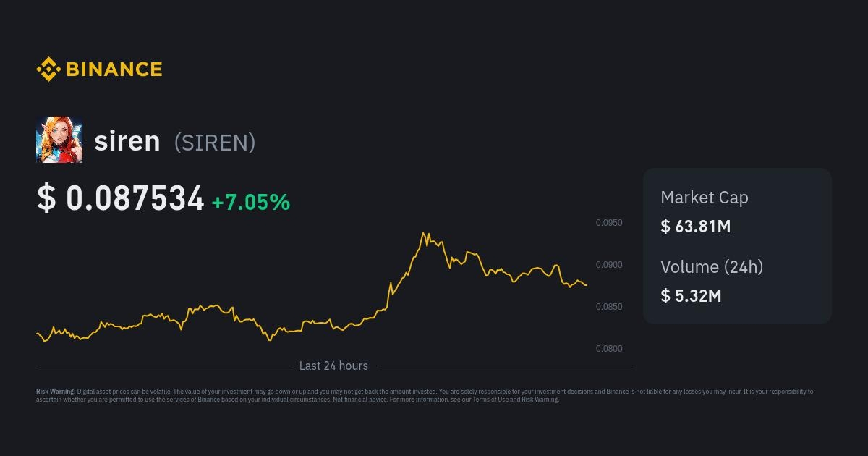868x456 pixels.
Task: Click the 0.0800 axis label
Action: (609, 349)
